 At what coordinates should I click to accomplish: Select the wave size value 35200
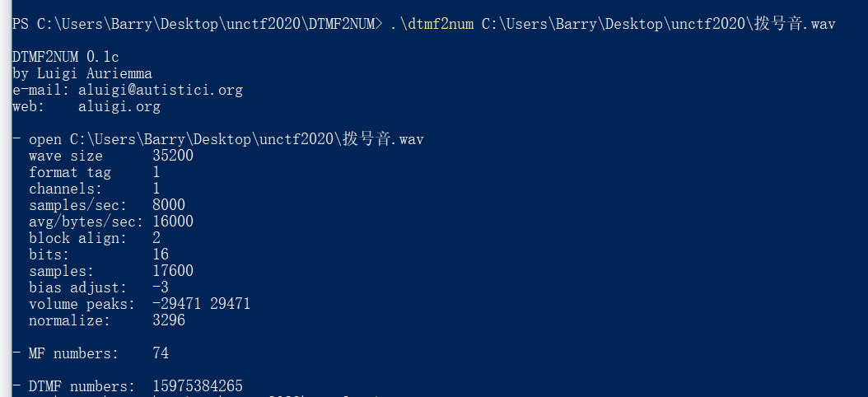[x=173, y=156]
